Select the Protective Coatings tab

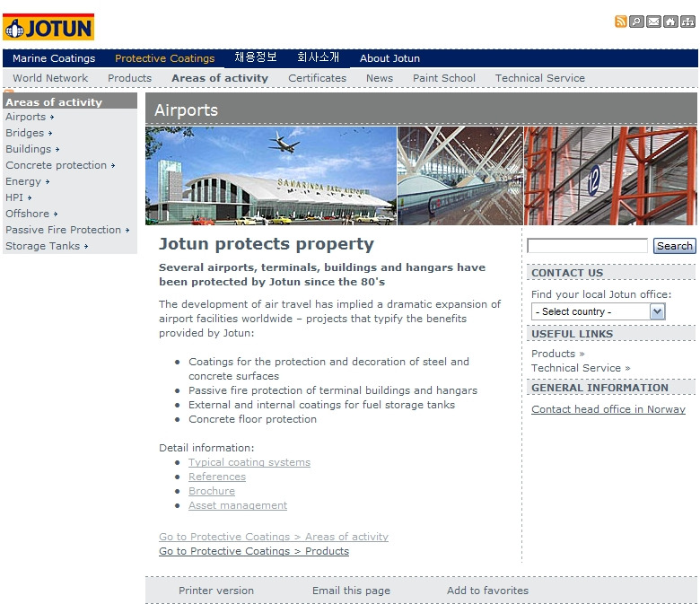165,58
